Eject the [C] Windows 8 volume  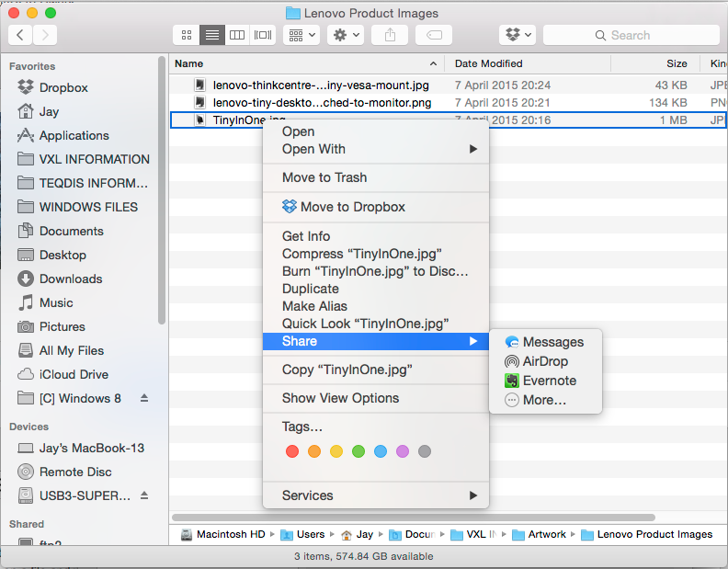[144, 398]
